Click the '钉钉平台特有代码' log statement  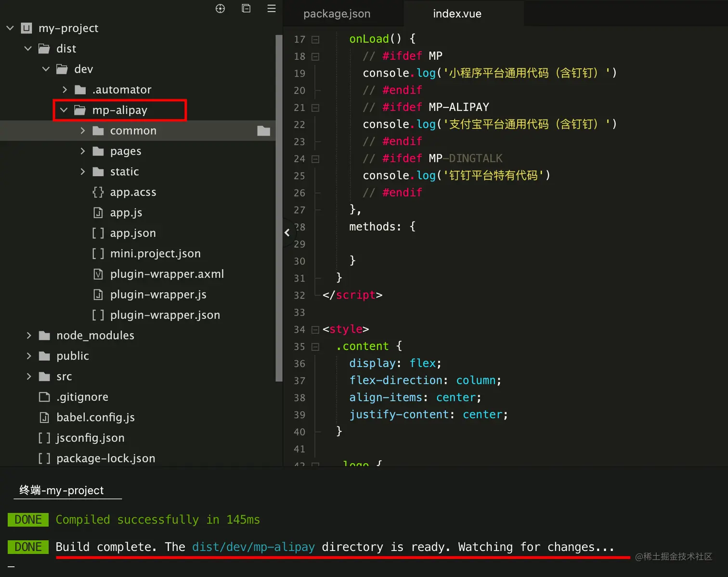click(x=456, y=175)
